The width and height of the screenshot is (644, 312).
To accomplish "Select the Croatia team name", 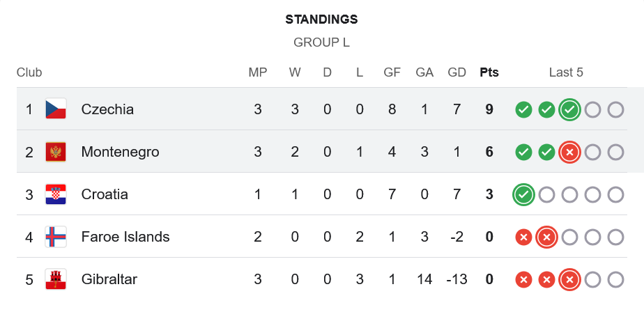I will click(105, 195).
